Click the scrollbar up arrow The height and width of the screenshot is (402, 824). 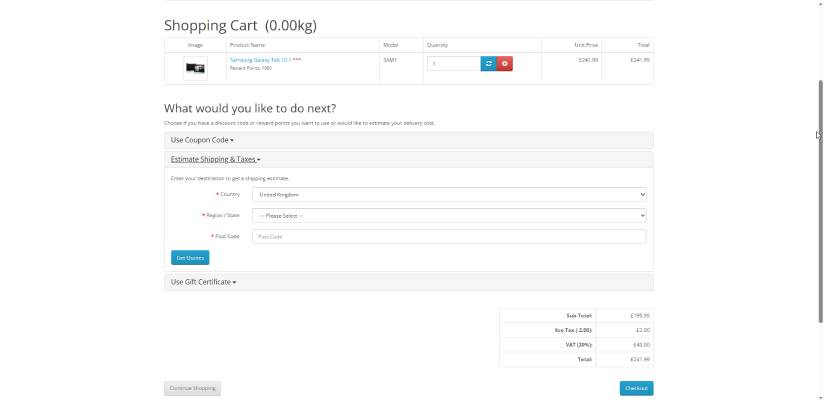pos(820,4)
